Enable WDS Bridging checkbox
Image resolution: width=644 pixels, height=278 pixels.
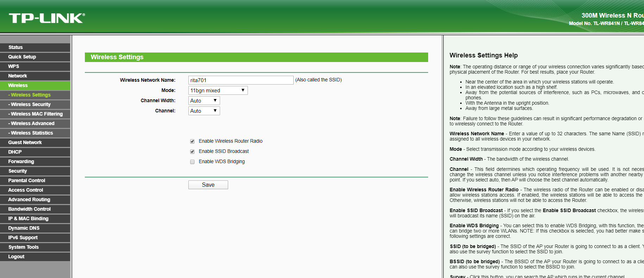tap(192, 162)
